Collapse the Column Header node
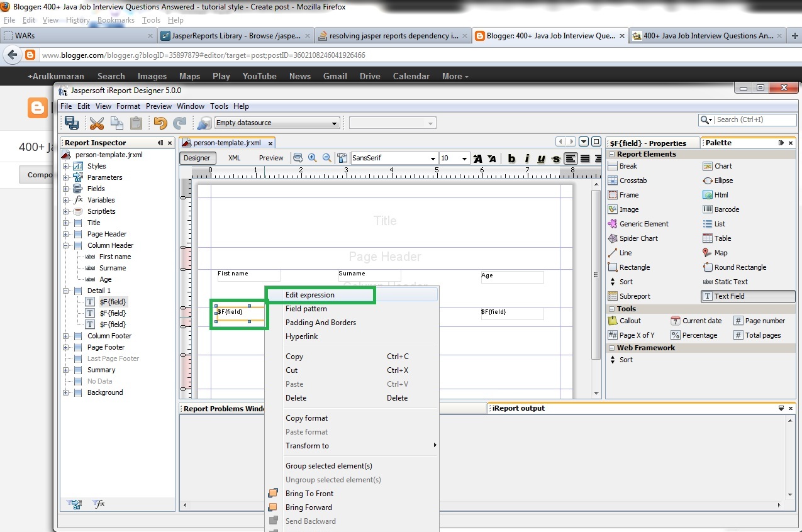Screen dimensions: 802x532 (x=66, y=245)
